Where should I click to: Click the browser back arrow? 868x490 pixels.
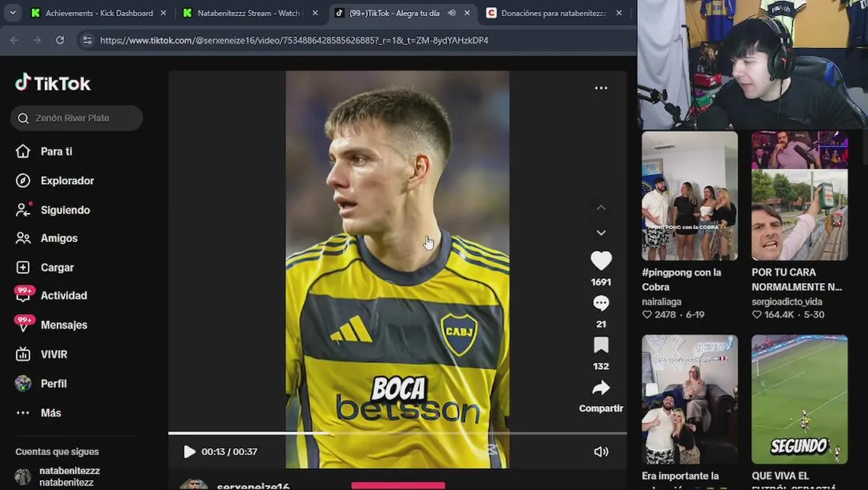(14, 40)
